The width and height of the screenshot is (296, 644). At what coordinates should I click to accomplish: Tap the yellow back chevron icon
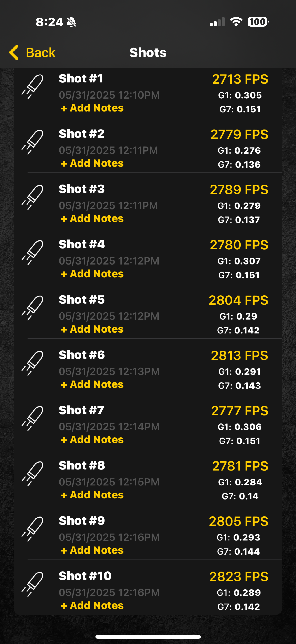(14, 53)
